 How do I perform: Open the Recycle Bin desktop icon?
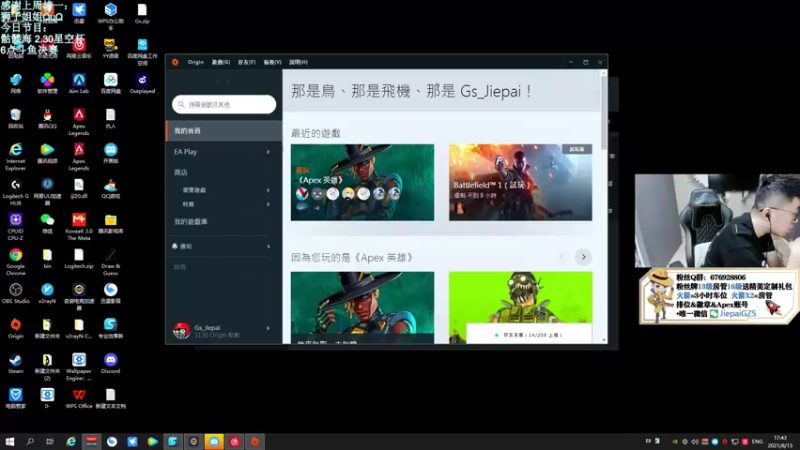[16, 118]
